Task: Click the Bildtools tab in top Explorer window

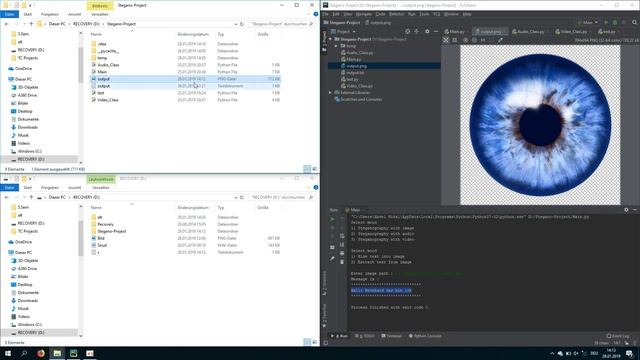Action: (x=100, y=6)
